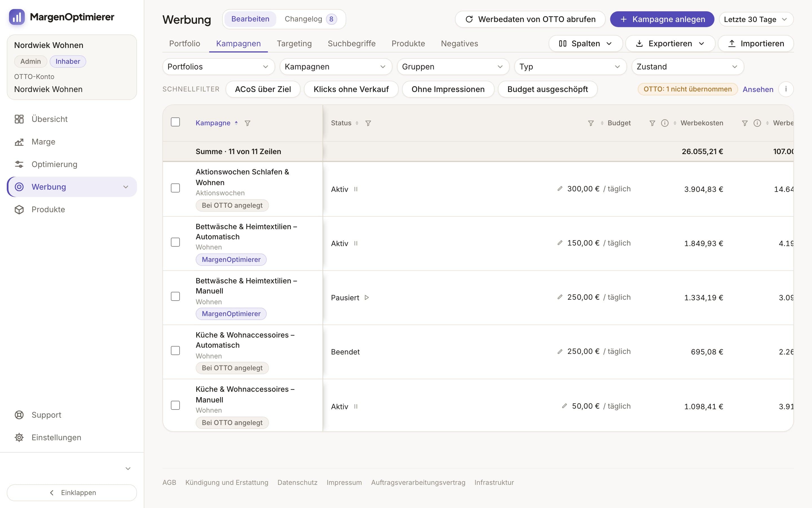Viewport: 812px width, 508px height.
Task: Check the Küche & Wohnaccessoires – Automatisch row
Action: [175, 351]
